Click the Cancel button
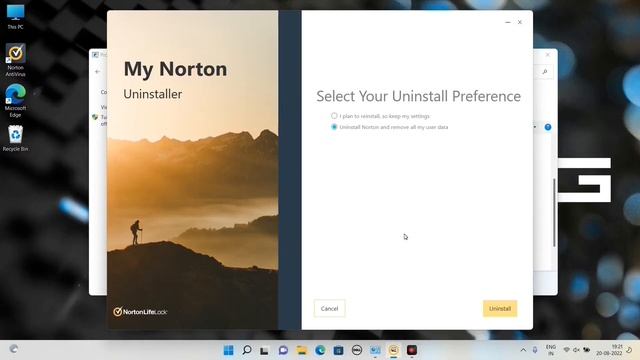The width and height of the screenshot is (640, 360). click(329, 309)
